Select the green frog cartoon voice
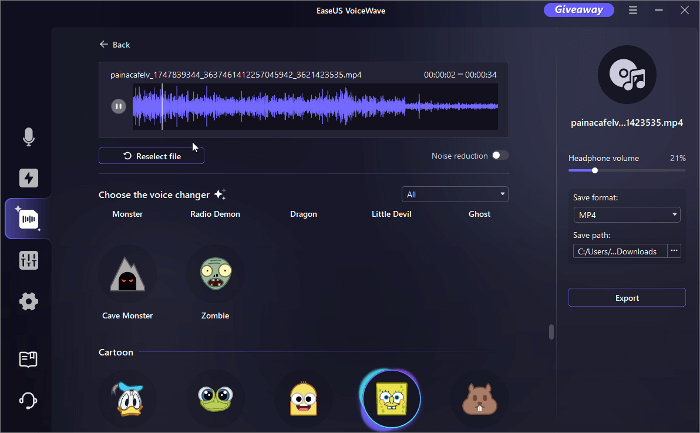 pyautogui.click(x=215, y=399)
